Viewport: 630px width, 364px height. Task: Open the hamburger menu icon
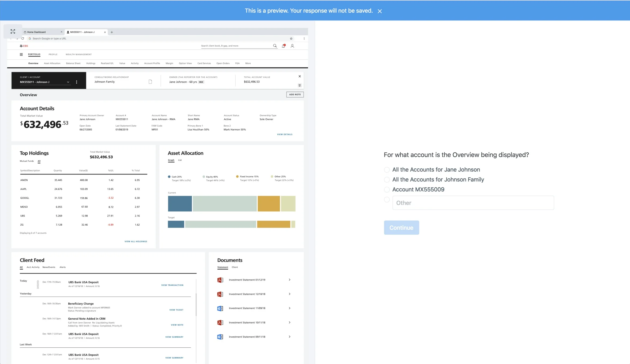pyautogui.click(x=21, y=54)
